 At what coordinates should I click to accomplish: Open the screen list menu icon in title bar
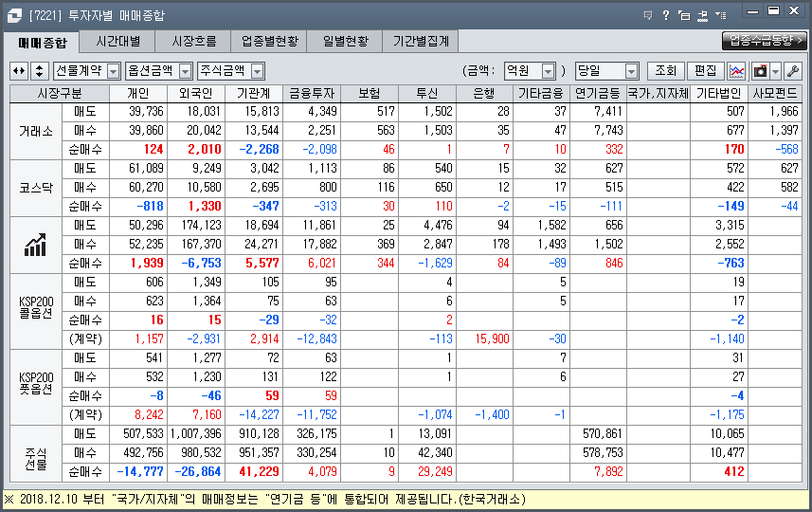pos(720,15)
